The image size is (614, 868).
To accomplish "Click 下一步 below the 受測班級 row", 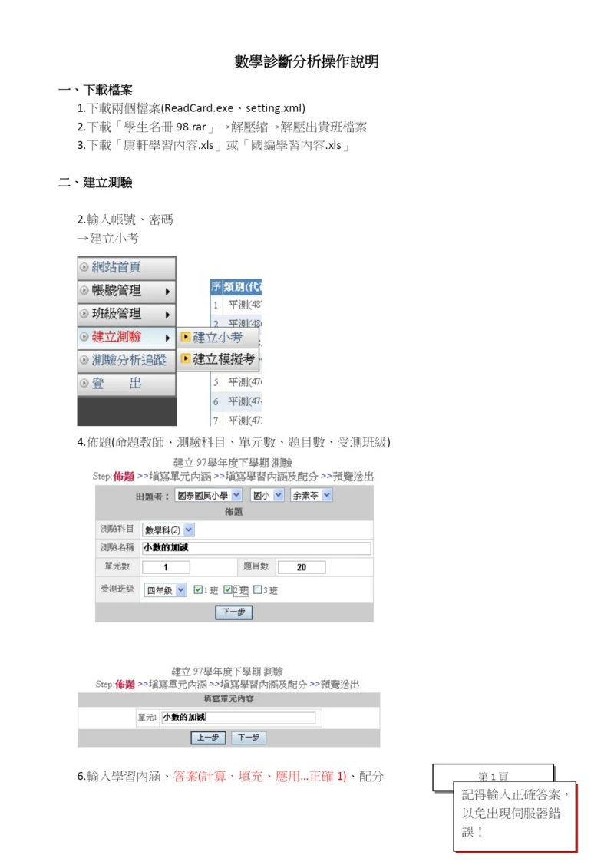I will pos(233,612).
